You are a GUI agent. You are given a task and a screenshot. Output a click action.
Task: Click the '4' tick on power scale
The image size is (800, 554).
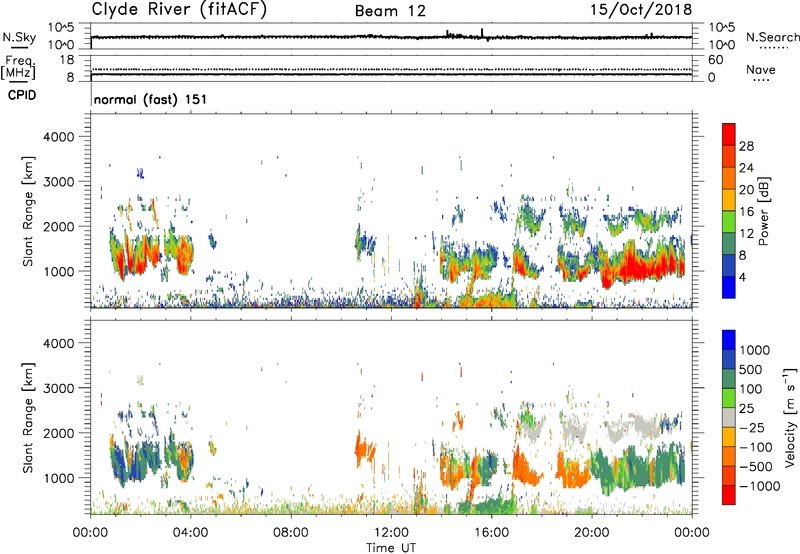(742, 277)
